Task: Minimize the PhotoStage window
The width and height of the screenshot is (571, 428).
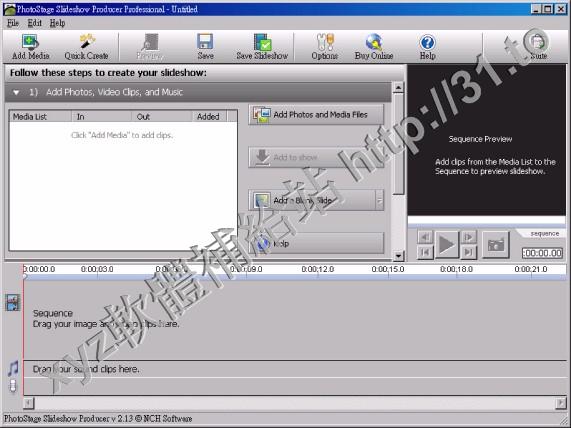Action: point(536,9)
